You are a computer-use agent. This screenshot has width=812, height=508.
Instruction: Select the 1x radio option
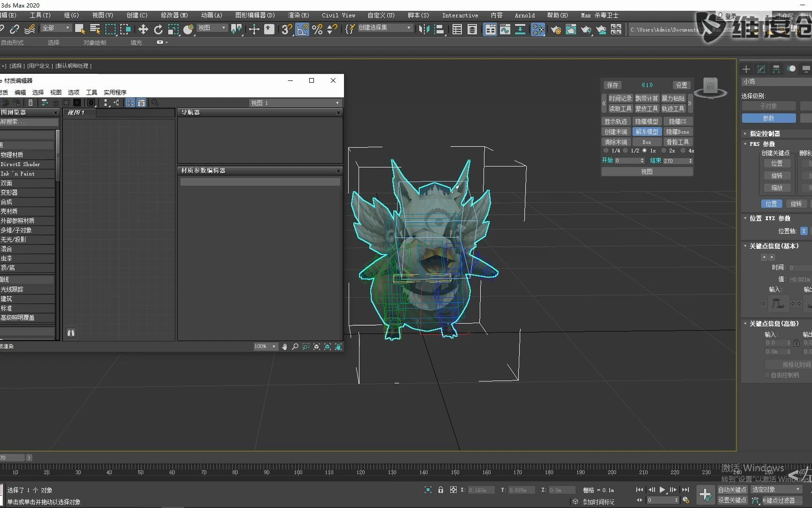click(645, 151)
